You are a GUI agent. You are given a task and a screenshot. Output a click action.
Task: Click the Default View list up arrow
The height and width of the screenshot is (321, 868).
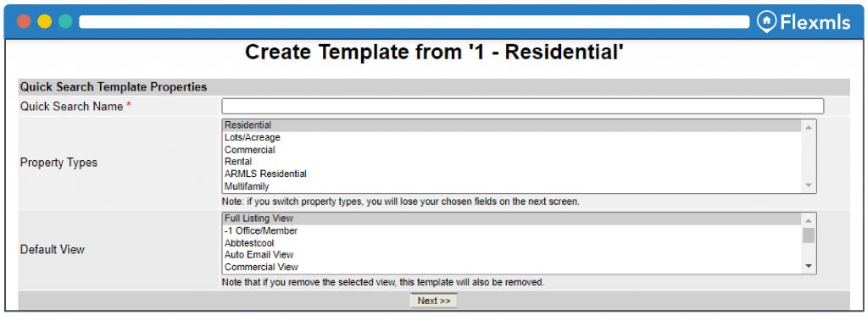[809, 219]
